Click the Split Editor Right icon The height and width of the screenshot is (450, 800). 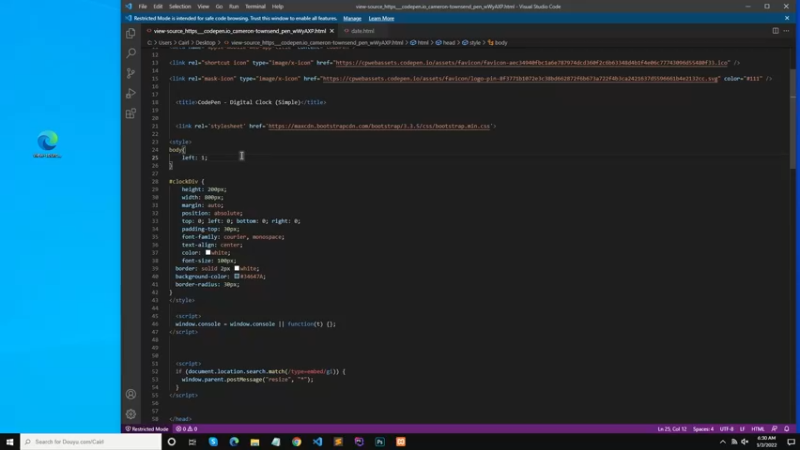(x=776, y=31)
